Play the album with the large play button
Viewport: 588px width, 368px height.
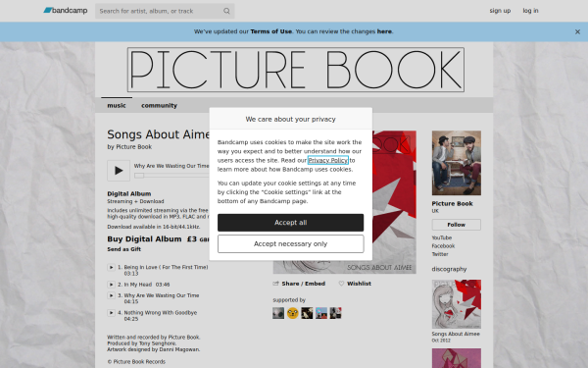(119, 171)
